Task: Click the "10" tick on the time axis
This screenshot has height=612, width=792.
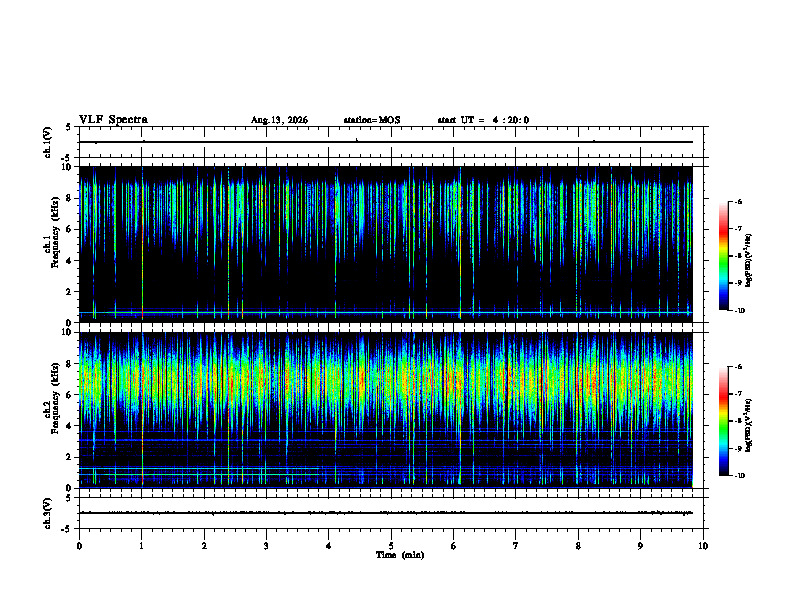Action: tap(703, 546)
